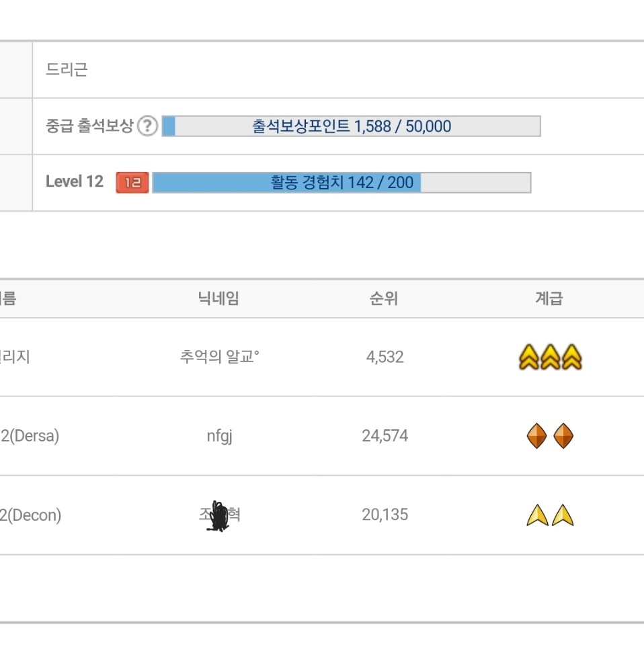Image resolution: width=644 pixels, height=645 pixels.
Task: Click the rank value 24,574
Action: [x=385, y=437]
